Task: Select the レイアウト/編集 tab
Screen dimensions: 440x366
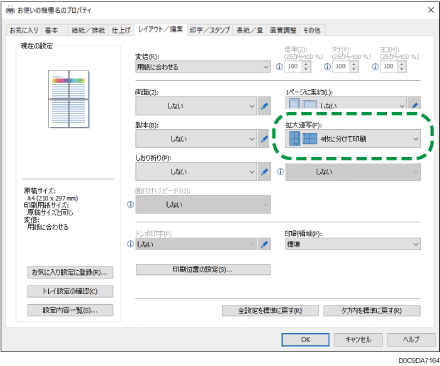Action: [x=160, y=29]
